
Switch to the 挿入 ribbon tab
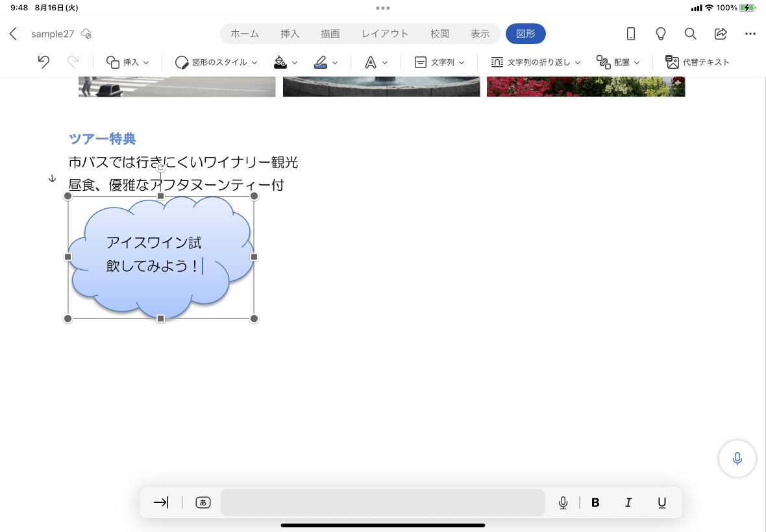(290, 34)
